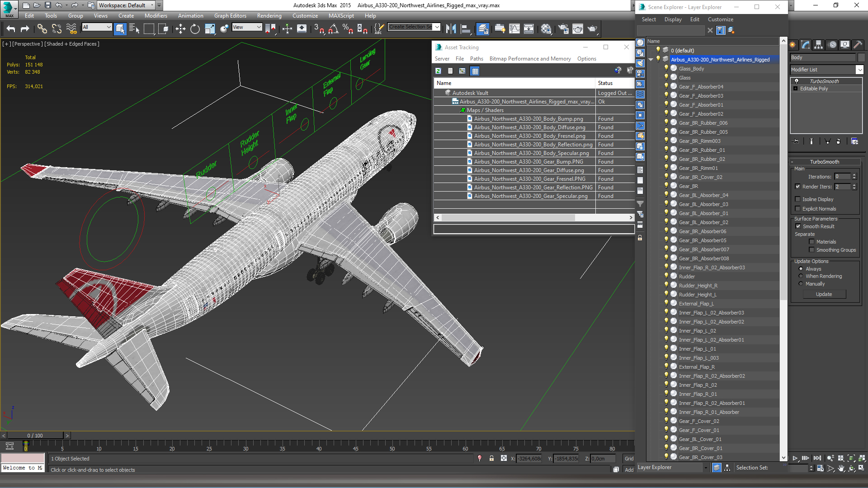The height and width of the screenshot is (488, 868).
Task: Open the Motion command panel tab
Action: (x=832, y=45)
